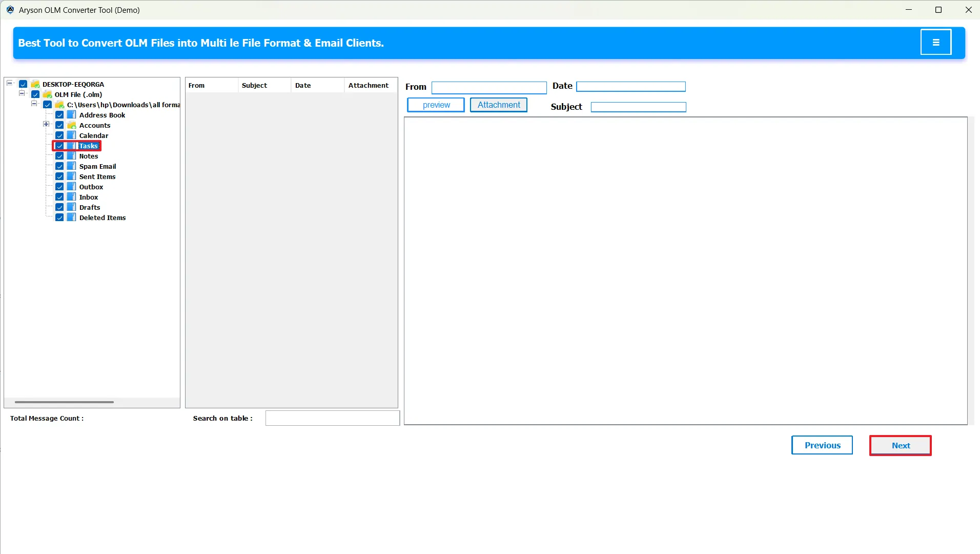980x554 pixels.
Task: Collapse the OLM File (.olm) node
Action: (22, 93)
